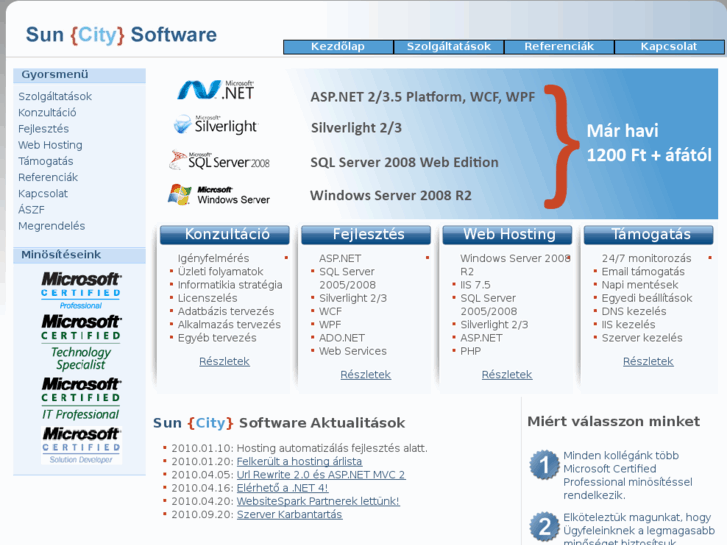Click Microsoft Certified Technology Specialist badge

81,342
